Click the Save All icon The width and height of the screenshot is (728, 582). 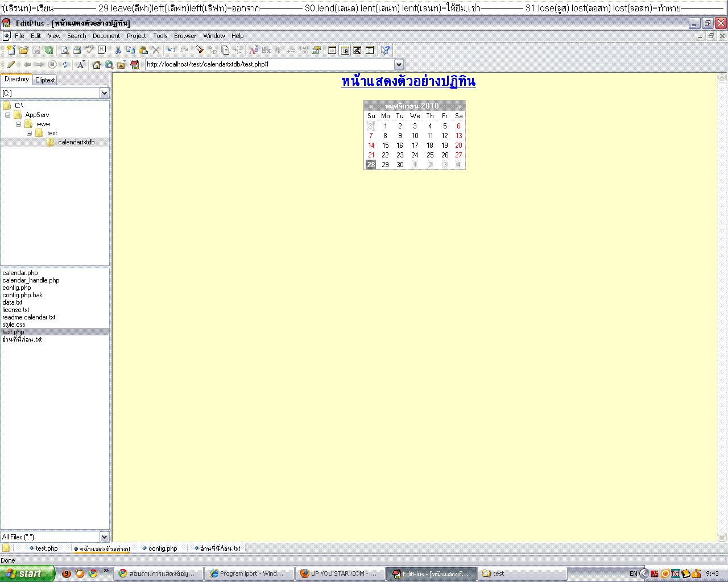[x=49, y=50]
